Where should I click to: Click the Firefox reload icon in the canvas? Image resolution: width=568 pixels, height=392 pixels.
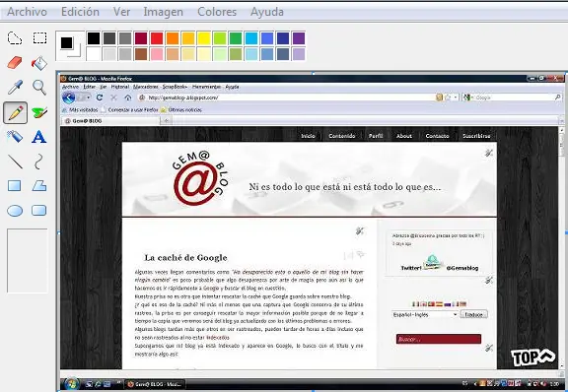[x=100, y=98]
